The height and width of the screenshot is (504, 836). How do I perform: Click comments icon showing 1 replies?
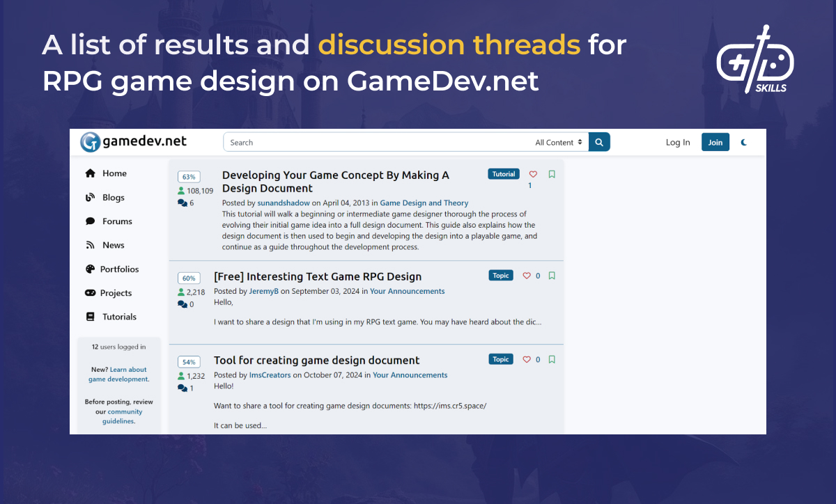(x=183, y=388)
